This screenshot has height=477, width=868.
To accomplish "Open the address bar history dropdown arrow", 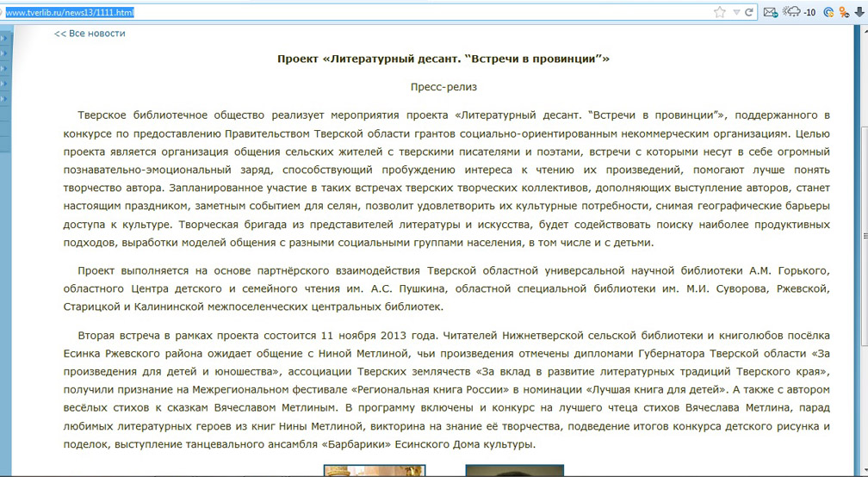I will point(736,12).
